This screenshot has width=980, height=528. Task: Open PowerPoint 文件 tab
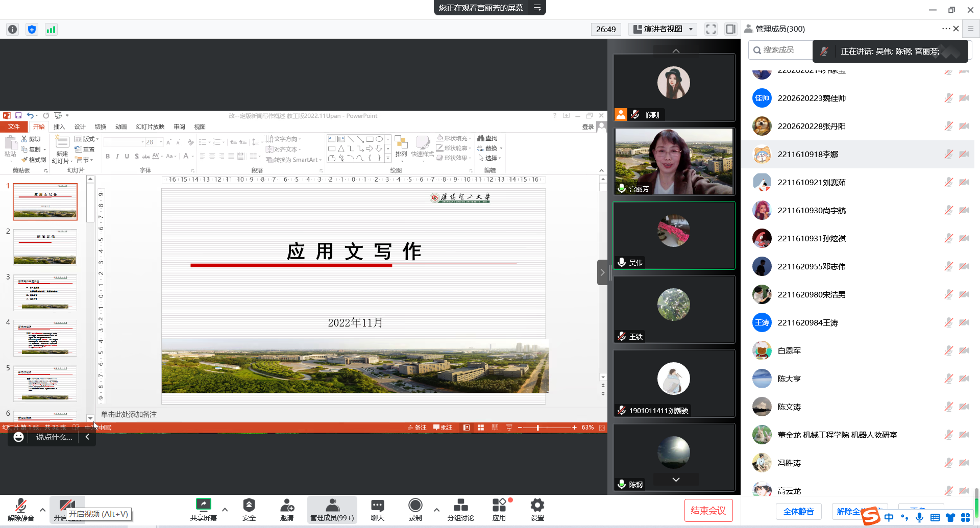click(x=14, y=127)
